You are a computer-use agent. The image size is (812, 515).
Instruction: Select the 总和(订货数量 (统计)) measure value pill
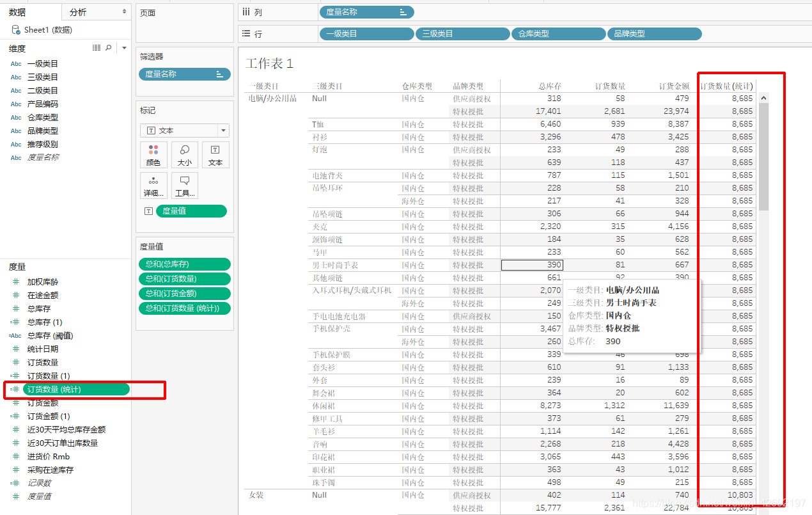(x=184, y=308)
